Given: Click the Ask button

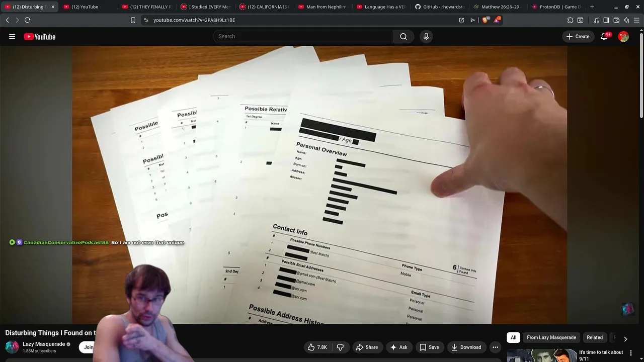Looking at the screenshot, I should tap(398, 347).
